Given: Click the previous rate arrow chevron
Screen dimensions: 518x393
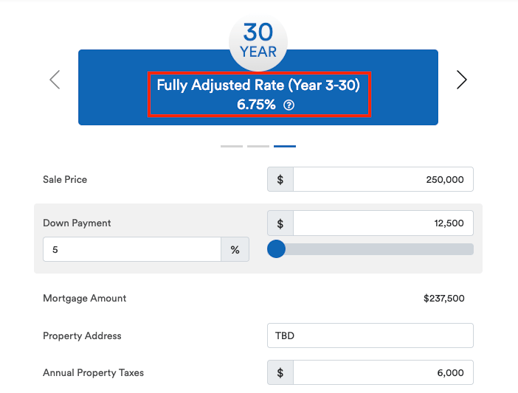Looking at the screenshot, I should (55, 80).
